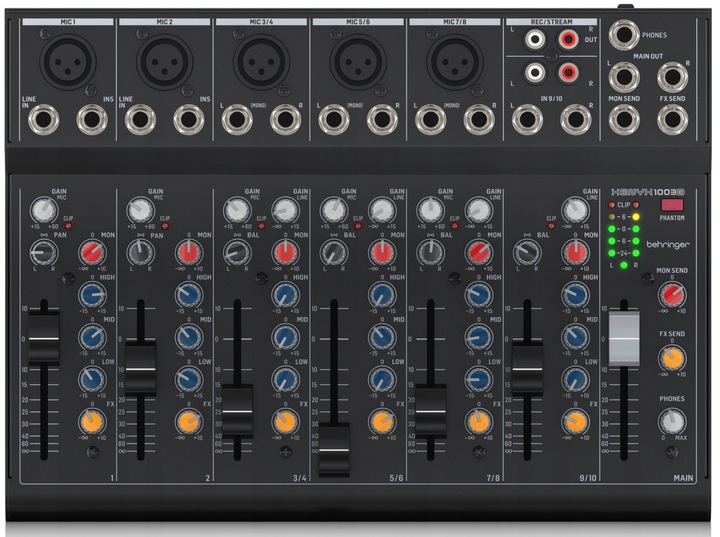Click the MIC 7/8 right jack
This screenshot has height=537, width=720.
tap(479, 119)
